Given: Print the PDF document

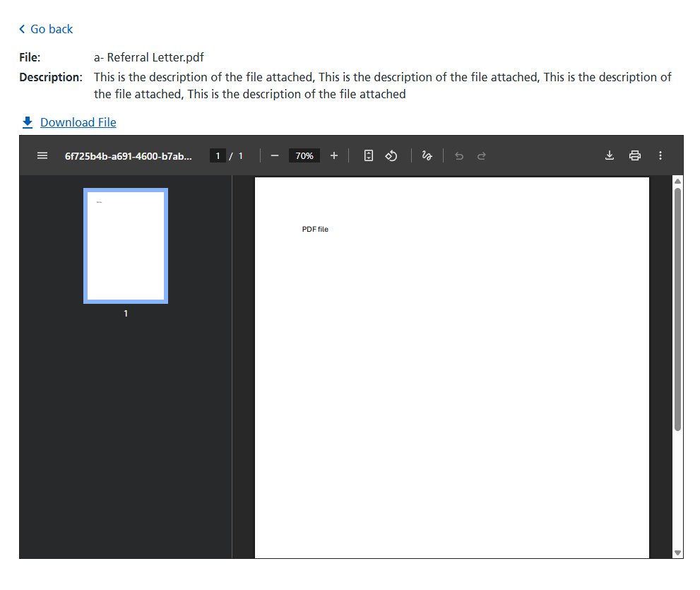Looking at the screenshot, I should coord(635,155).
